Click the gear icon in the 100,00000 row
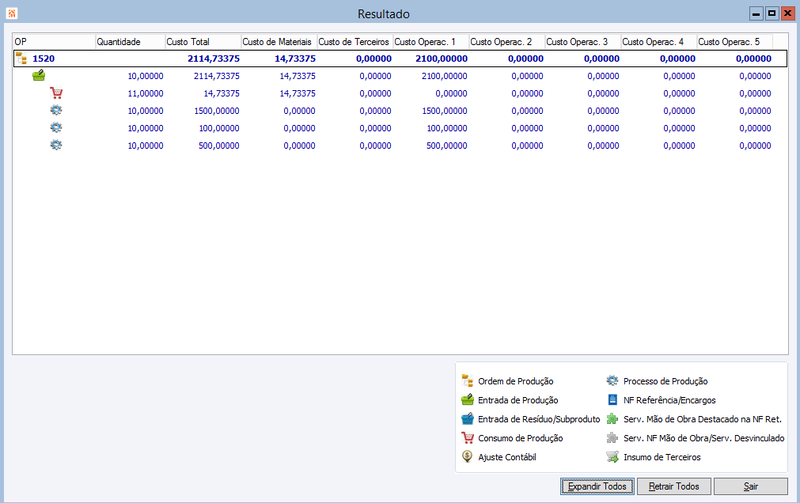This screenshot has width=800, height=503. pos(56,128)
